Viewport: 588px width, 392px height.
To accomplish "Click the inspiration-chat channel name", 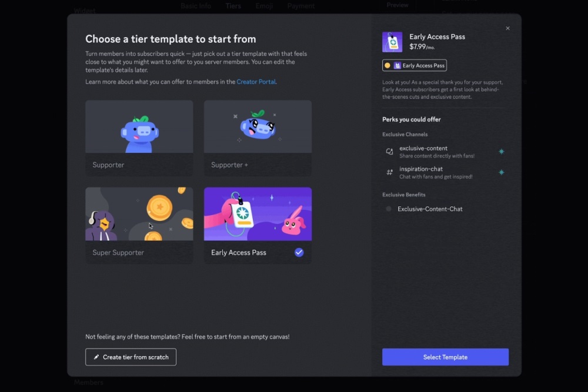I will [421, 169].
